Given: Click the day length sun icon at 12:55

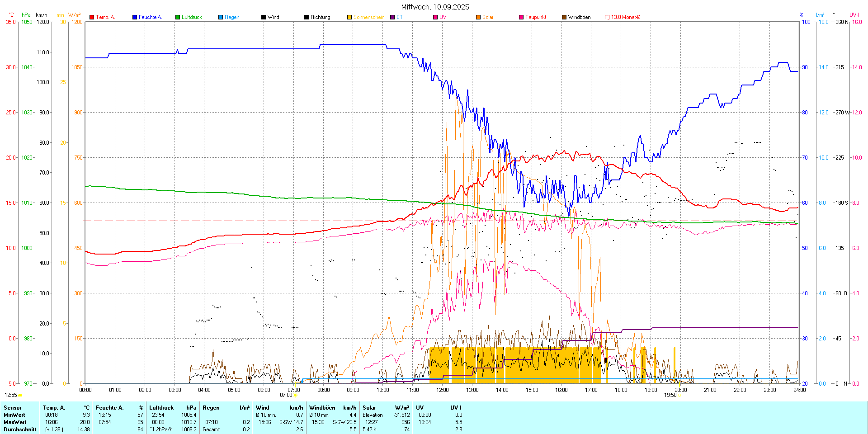Looking at the screenshot, I should [20, 395].
